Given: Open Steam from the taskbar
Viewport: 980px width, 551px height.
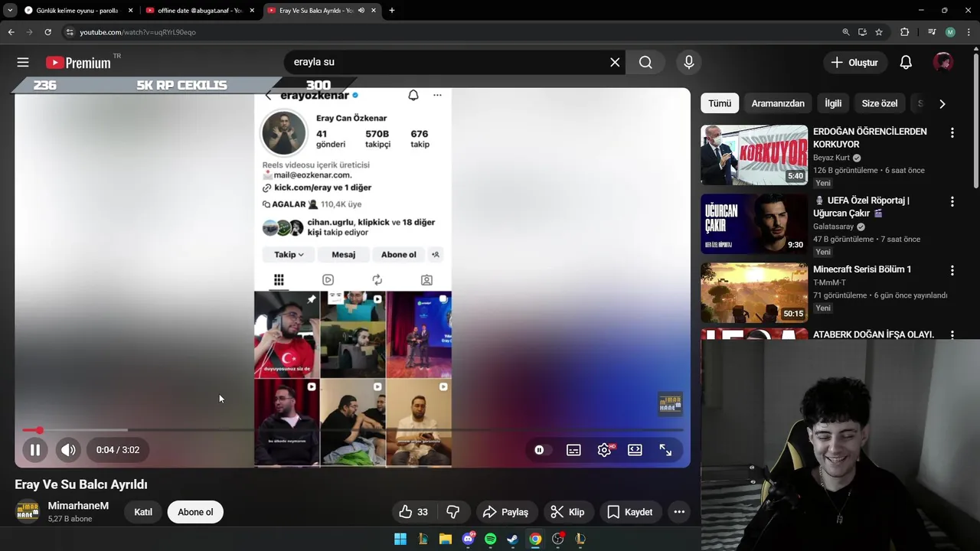Looking at the screenshot, I should point(512,539).
